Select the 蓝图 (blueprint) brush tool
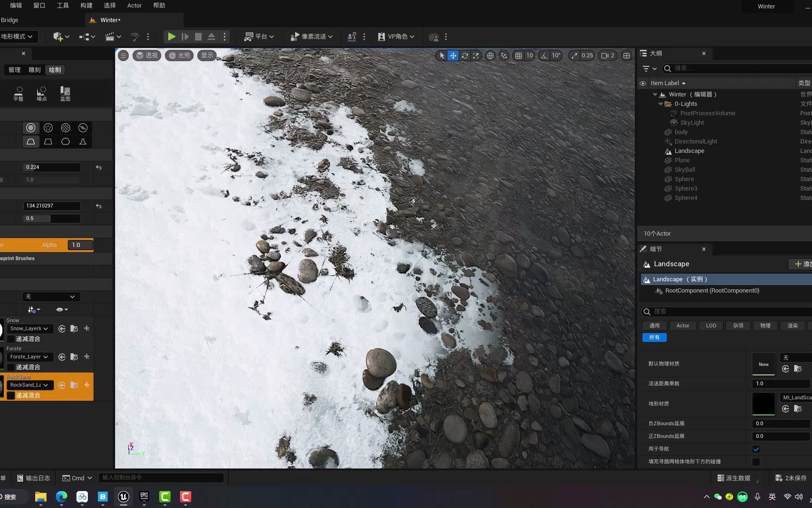The width and height of the screenshot is (812, 508). 64,93
